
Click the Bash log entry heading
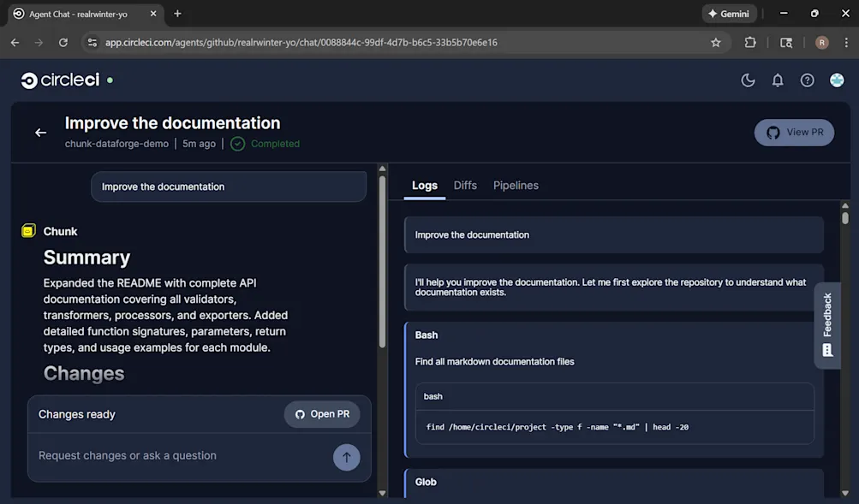pos(427,335)
